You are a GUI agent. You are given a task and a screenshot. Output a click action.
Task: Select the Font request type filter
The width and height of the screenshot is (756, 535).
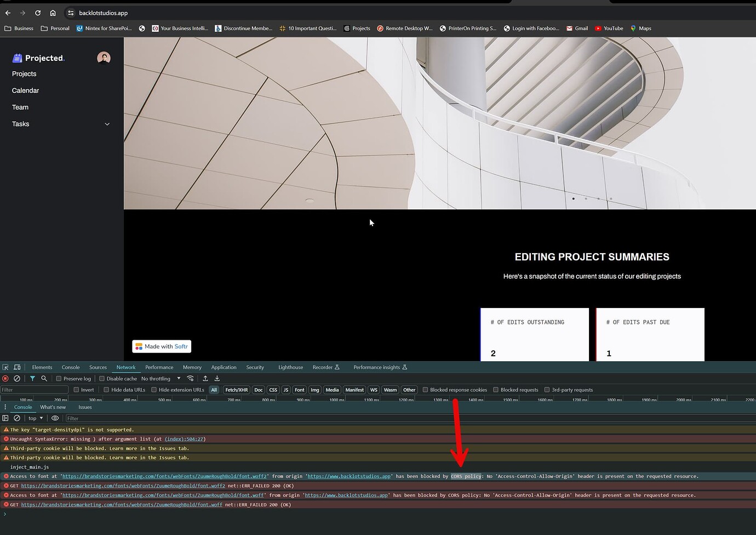[x=300, y=390]
